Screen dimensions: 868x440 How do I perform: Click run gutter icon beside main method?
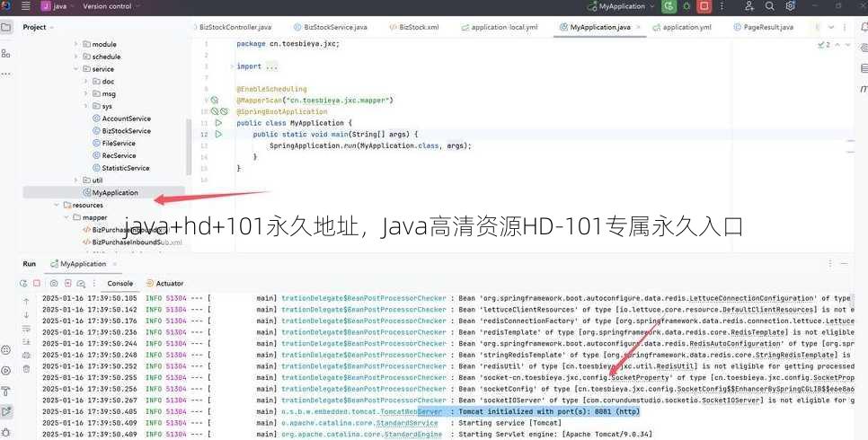click(218, 134)
